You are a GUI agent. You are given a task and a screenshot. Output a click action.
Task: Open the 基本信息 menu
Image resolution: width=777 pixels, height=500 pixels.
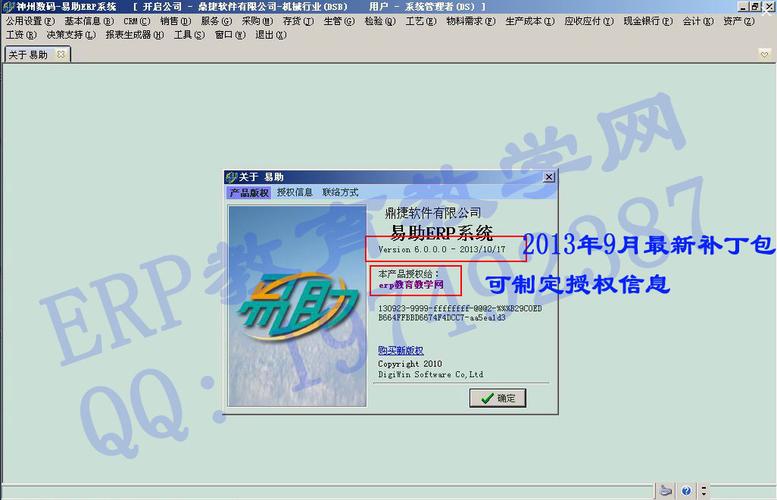coord(89,20)
